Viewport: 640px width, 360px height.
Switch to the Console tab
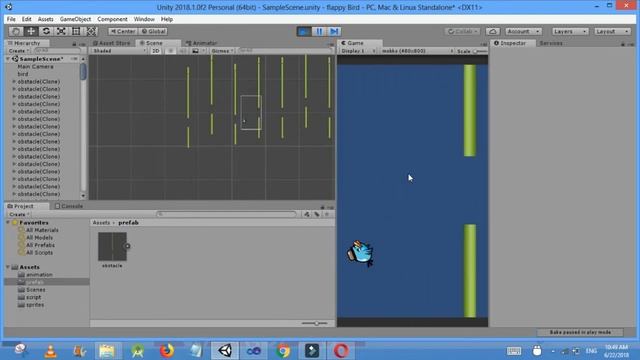tap(69, 206)
